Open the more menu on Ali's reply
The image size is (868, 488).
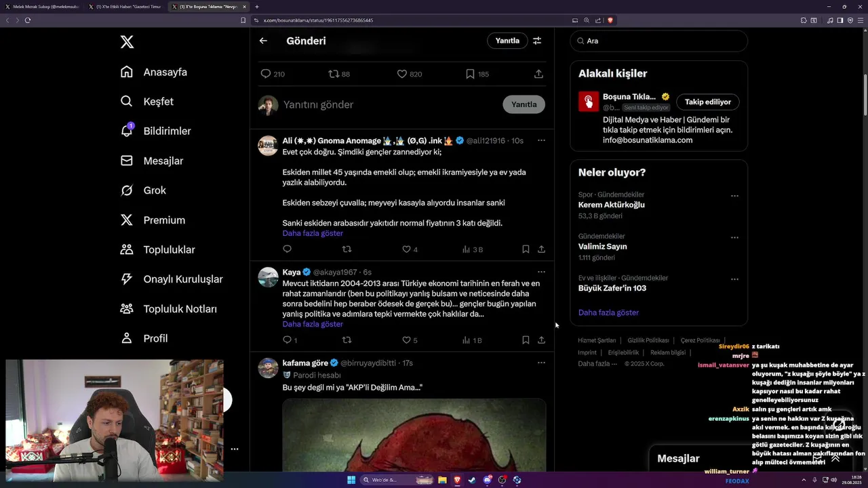541,140
